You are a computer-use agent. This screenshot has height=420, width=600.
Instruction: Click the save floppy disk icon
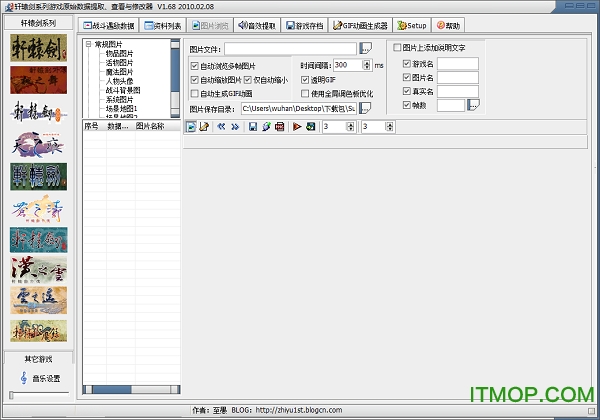[x=253, y=127]
